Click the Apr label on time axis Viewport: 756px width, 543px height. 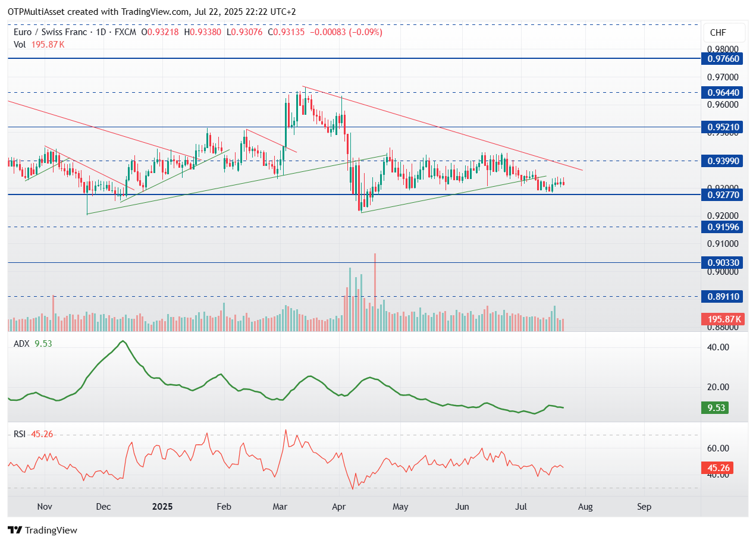point(339,507)
